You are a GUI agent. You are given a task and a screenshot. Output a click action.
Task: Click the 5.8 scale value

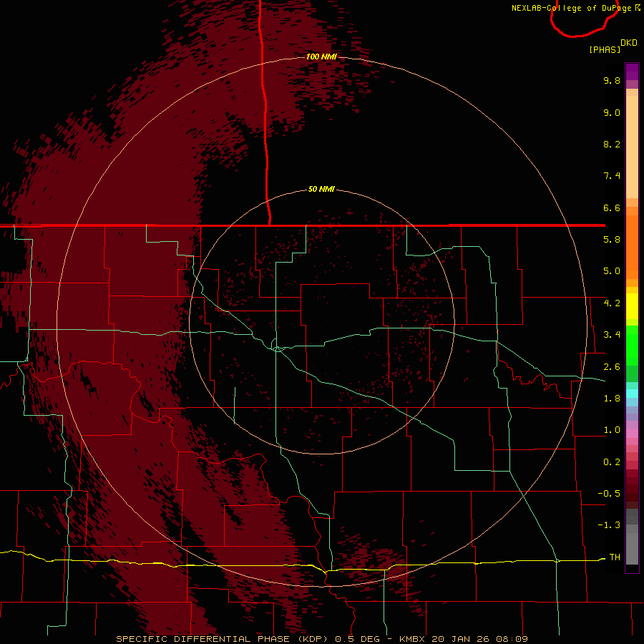[x=612, y=240]
